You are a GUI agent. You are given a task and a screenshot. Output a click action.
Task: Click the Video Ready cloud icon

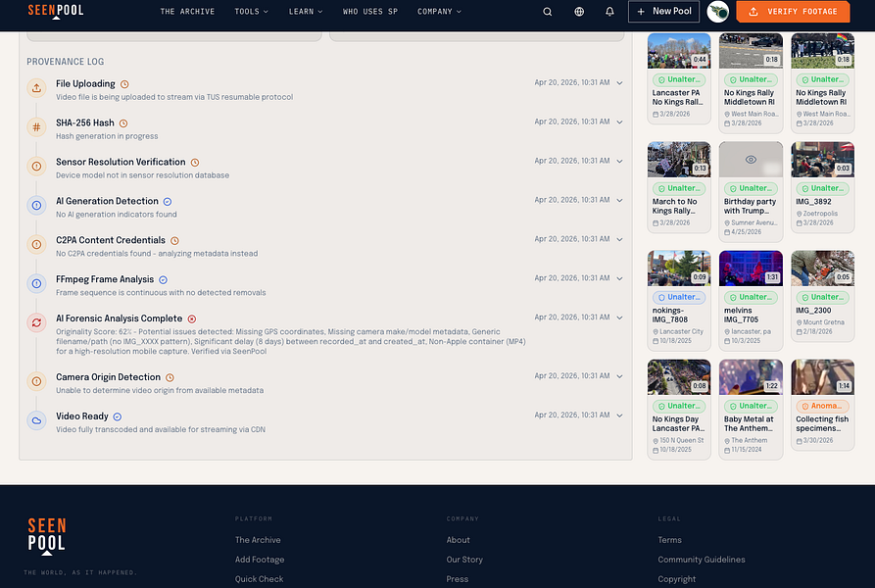coord(36,420)
